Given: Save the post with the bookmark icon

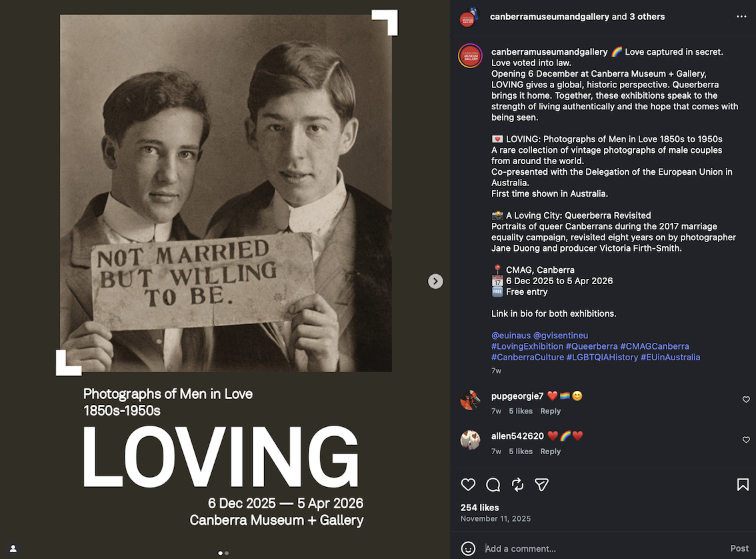Looking at the screenshot, I should point(743,484).
